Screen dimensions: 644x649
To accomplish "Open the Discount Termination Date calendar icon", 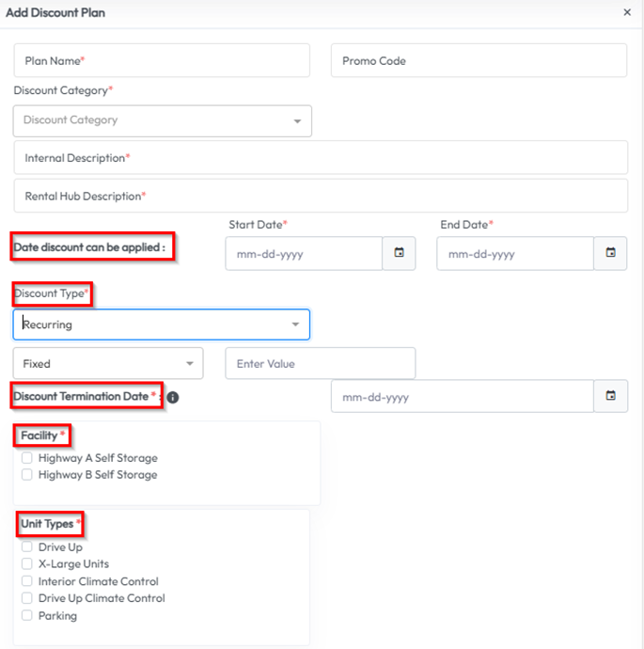I will pos(610,396).
